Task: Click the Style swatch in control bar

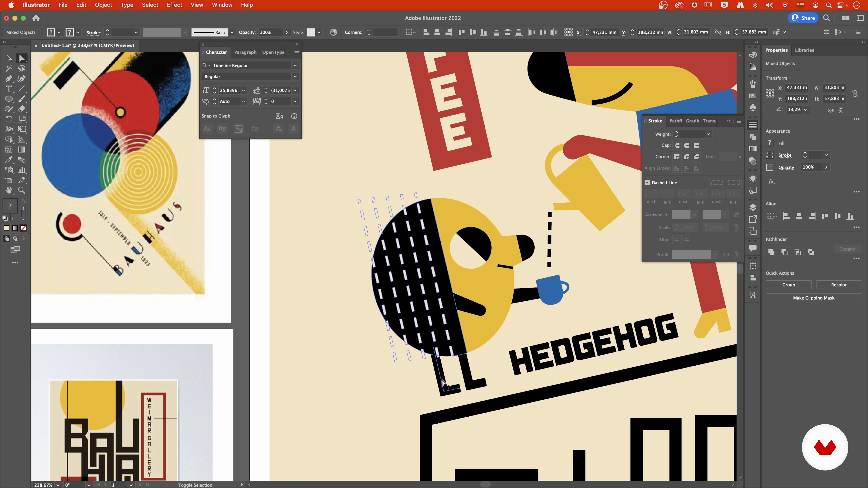Action: click(x=311, y=32)
